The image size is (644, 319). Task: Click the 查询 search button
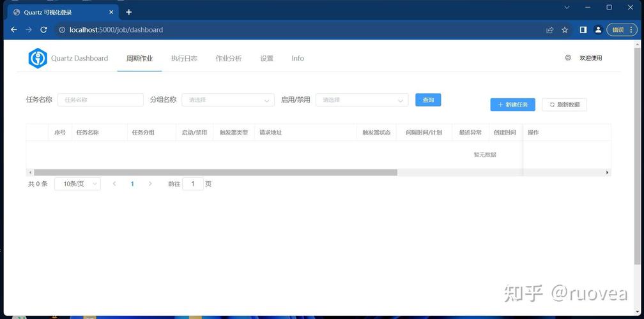(428, 100)
